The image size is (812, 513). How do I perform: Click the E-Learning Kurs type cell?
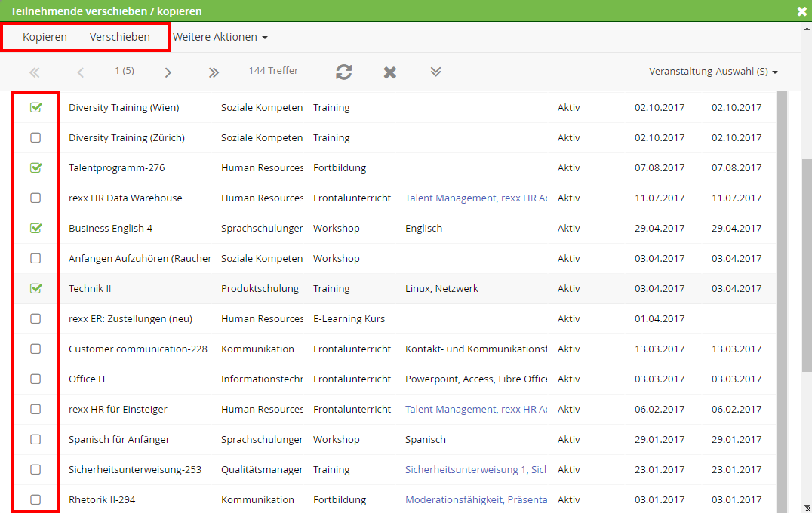point(349,318)
